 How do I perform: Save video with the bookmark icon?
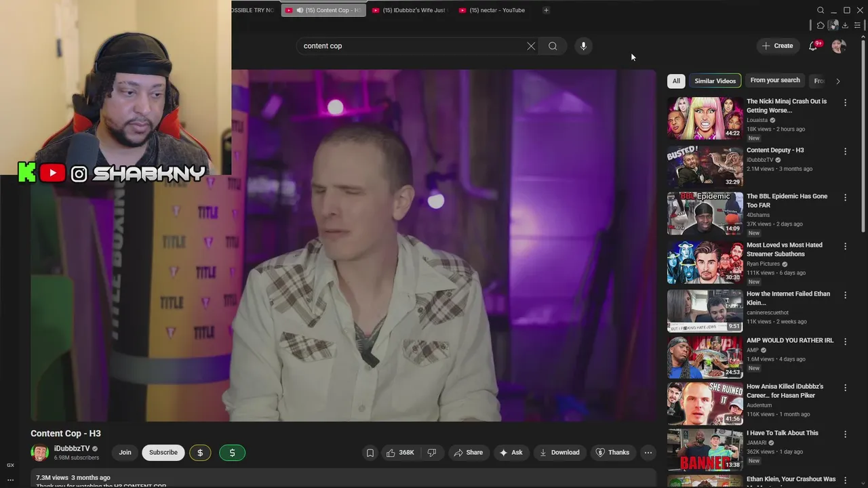370,453
